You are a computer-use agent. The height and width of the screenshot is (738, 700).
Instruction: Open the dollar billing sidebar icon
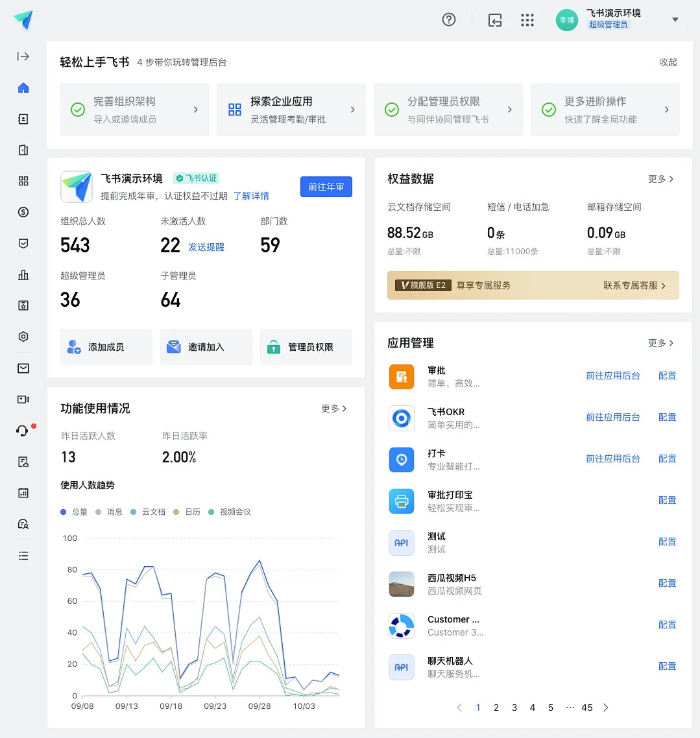23,212
